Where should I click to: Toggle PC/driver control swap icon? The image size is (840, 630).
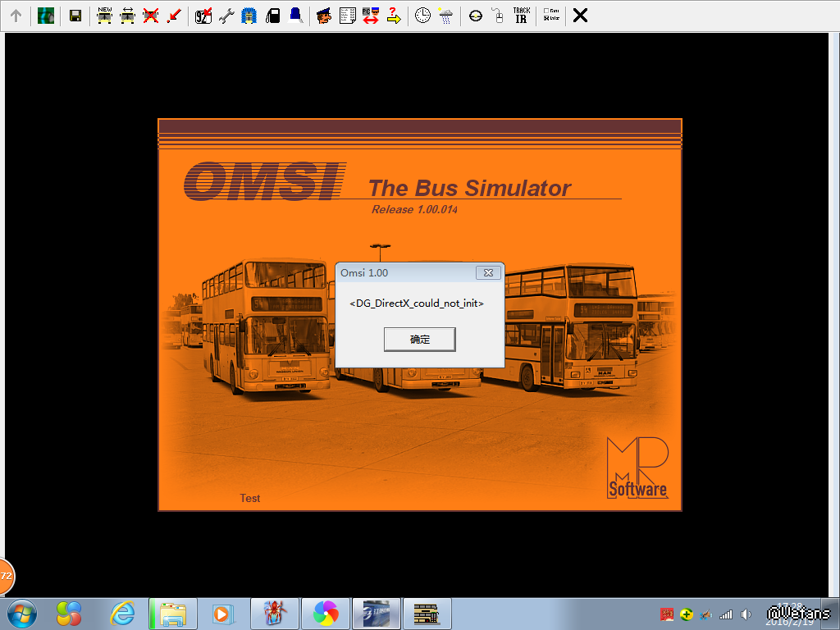[370, 16]
